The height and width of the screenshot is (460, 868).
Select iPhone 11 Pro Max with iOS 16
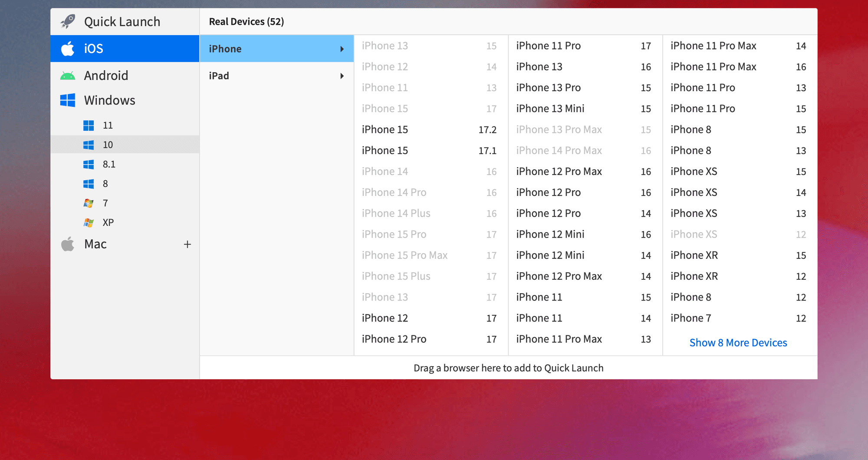(x=740, y=66)
